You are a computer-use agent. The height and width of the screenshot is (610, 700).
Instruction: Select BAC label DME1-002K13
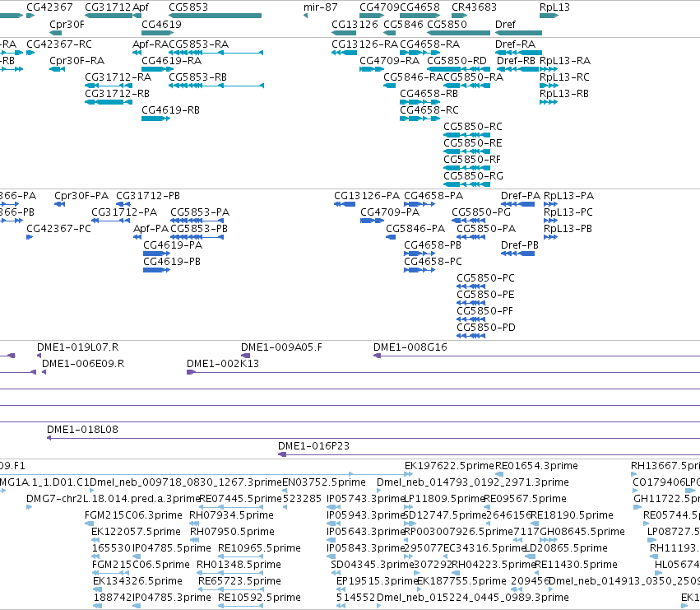tap(223, 364)
